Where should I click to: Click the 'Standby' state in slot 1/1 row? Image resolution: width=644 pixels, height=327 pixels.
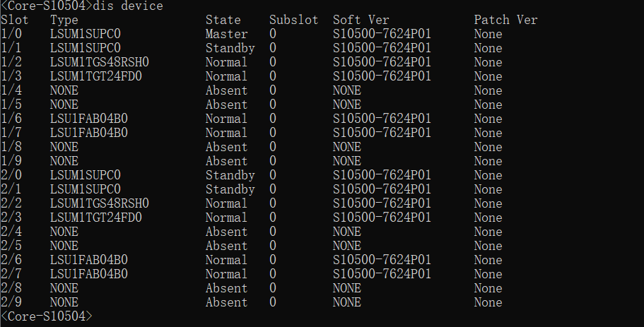tap(230, 48)
